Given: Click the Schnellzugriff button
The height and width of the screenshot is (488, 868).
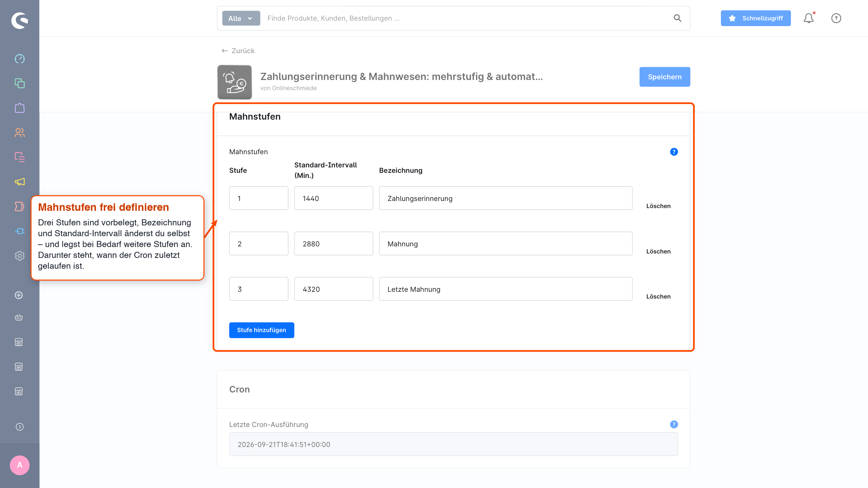Looking at the screenshot, I should coord(756,18).
